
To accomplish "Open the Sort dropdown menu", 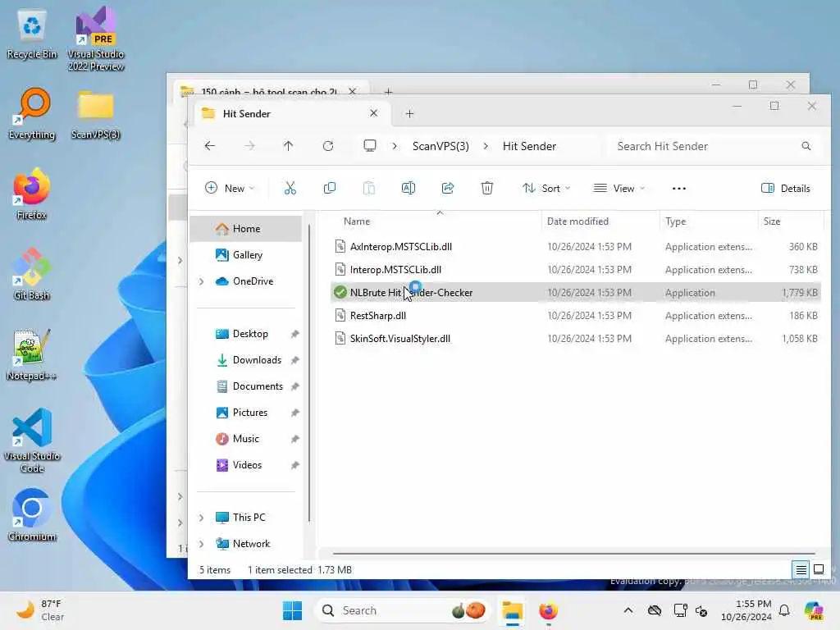I will 546,188.
